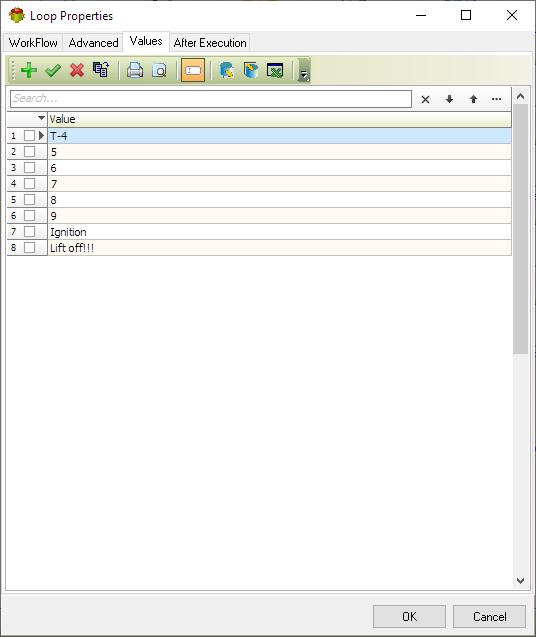This screenshot has height=637, width=536.
Task: Select the Ignition value cell
Action: coord(279,232)
